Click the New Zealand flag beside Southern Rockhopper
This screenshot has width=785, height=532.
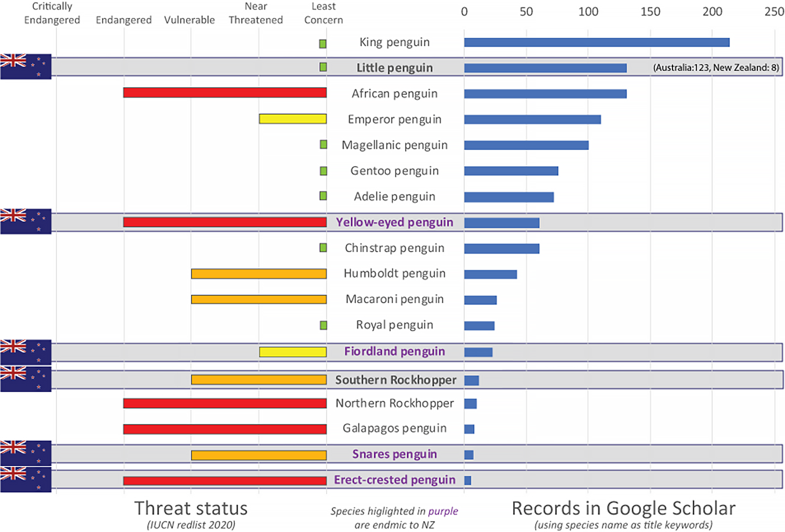point(26,379)
